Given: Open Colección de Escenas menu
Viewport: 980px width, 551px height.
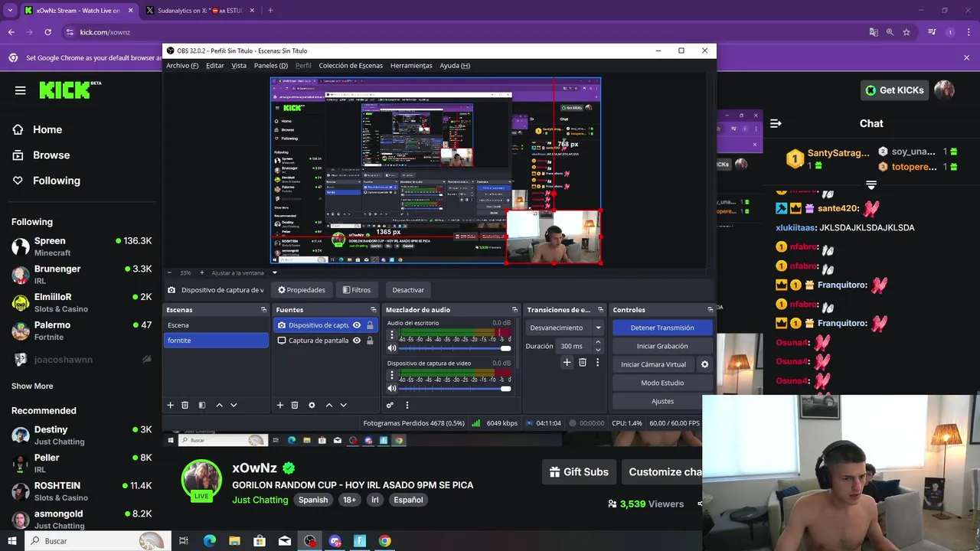Looking at the screenshot, I should point(351,66).
